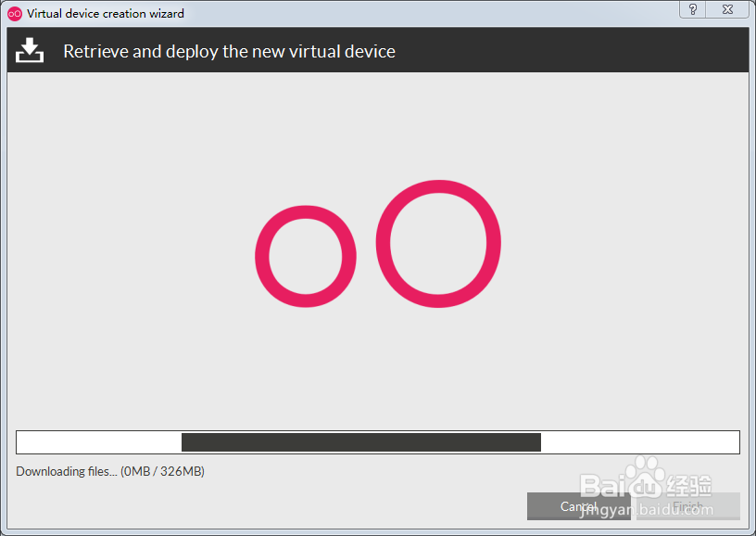Image resolution: width=756 pixels, height=536 pixels.
Task: Click the download tray icon in header
Action: (30, 50)
